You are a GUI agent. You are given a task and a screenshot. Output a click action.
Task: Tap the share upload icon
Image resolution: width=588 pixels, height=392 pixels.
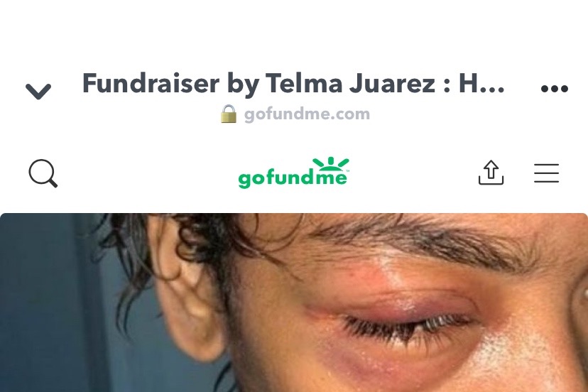tap(491, 173)
